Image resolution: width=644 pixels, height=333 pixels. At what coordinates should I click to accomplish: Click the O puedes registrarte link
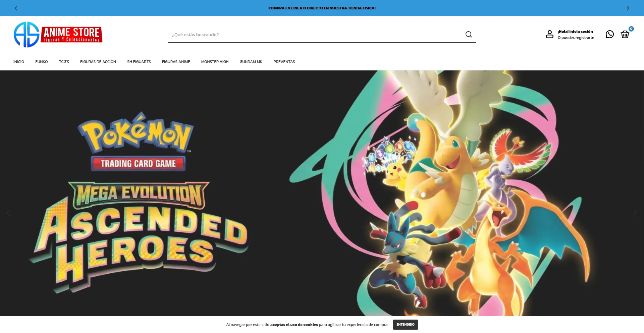point(576,38)
